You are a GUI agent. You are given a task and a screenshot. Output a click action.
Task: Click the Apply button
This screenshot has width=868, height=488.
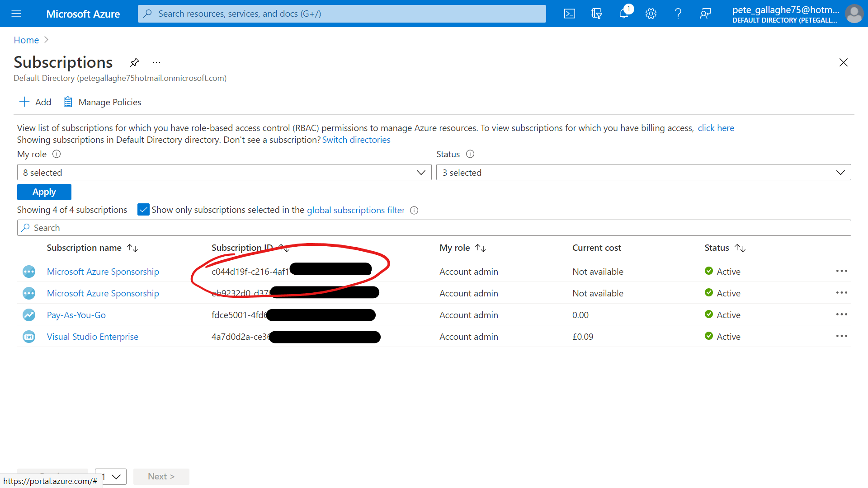coord(44,192)
